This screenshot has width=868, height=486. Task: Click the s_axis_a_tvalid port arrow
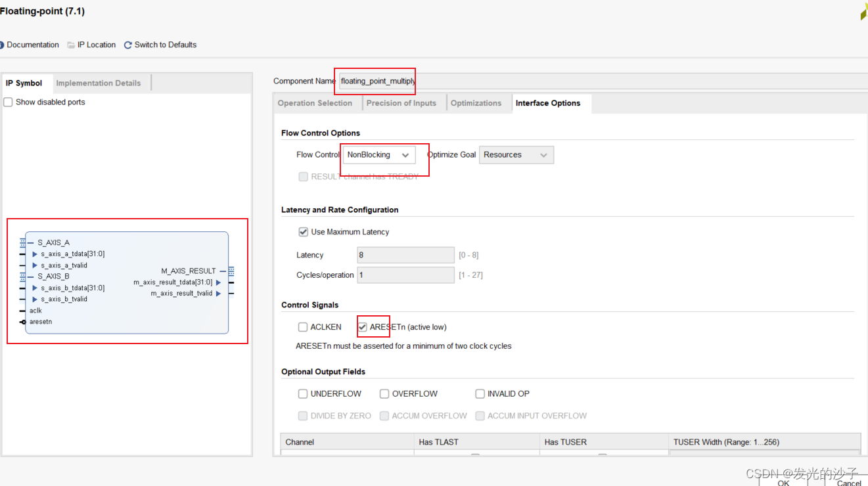(x=35, y=265)
